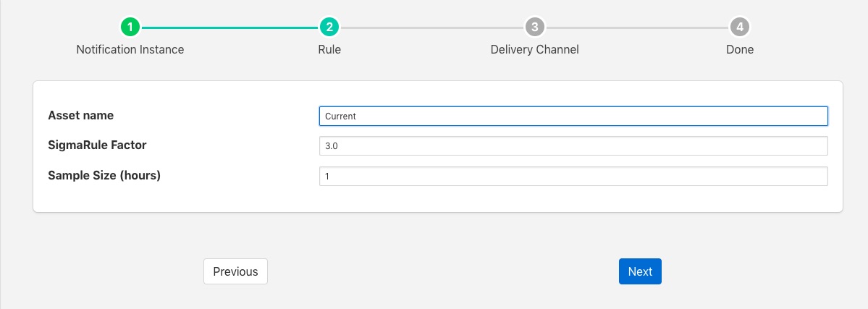The image size is (868, 309).
Task: Click the green progress line between steps 1 and 2
Action: coord(229,27)
